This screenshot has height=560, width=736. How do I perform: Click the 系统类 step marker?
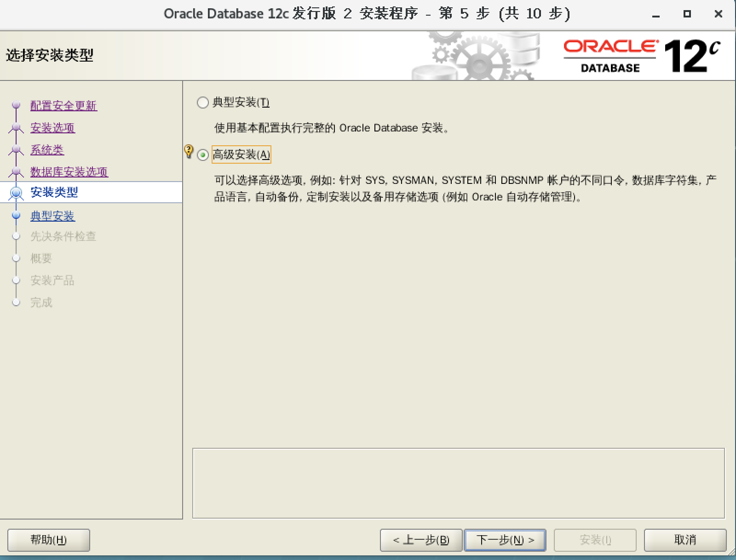(16, 149)
